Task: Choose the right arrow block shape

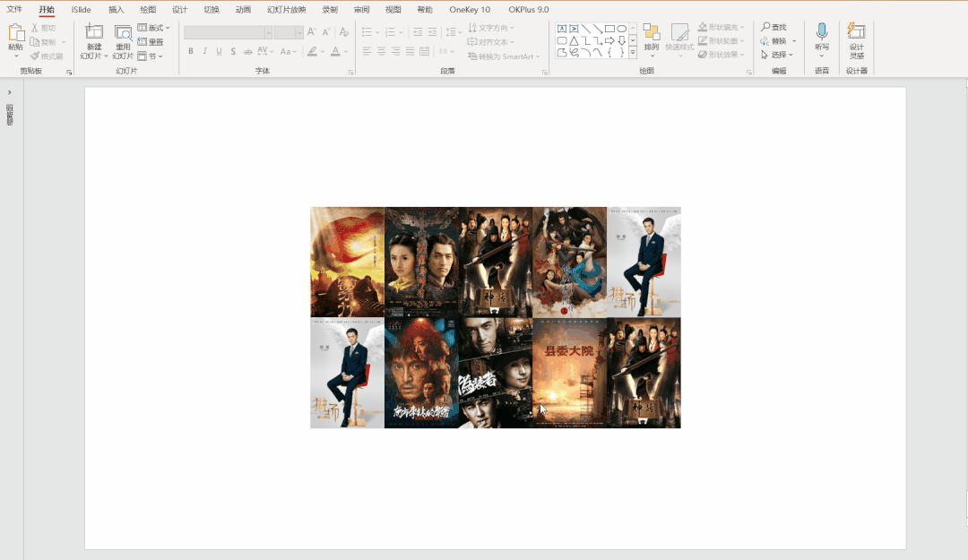Action: pyautogui.click(x=609, y=40)
